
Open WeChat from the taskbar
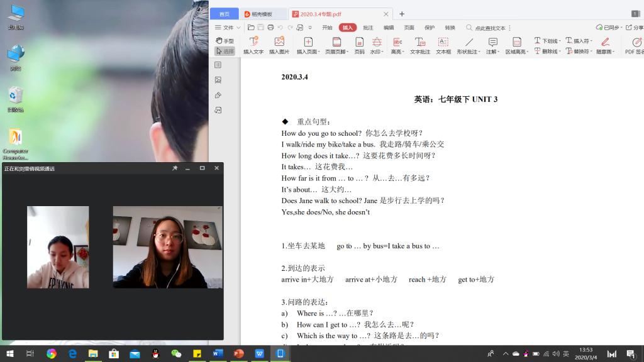point(176,354)
